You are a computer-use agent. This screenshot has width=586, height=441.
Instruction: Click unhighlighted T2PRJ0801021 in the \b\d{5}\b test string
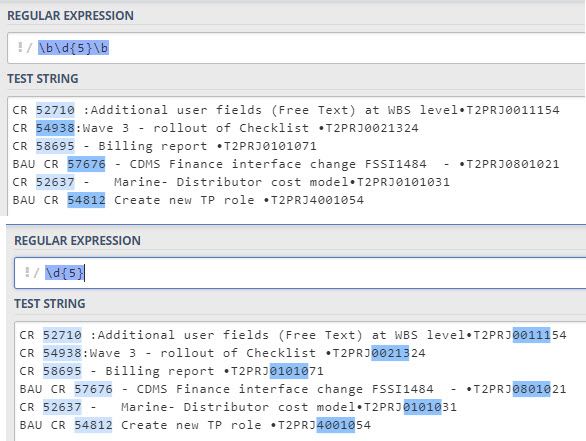[x=513, y=164]
